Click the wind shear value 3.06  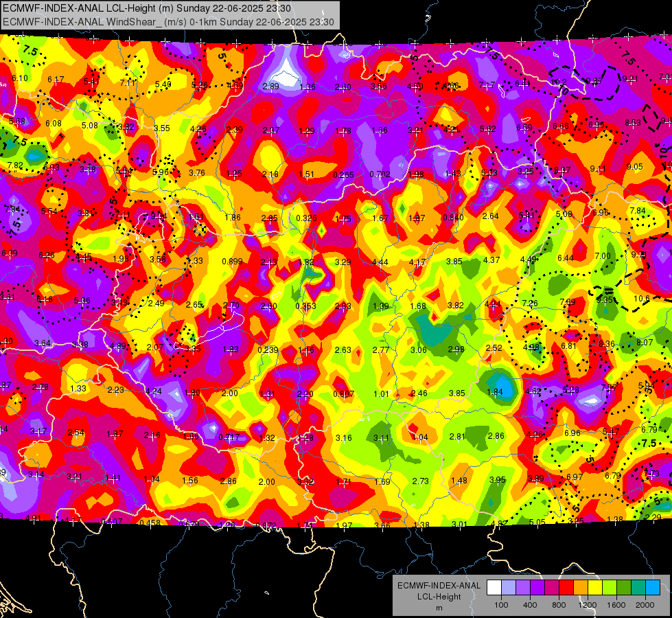tap(418, 350)
